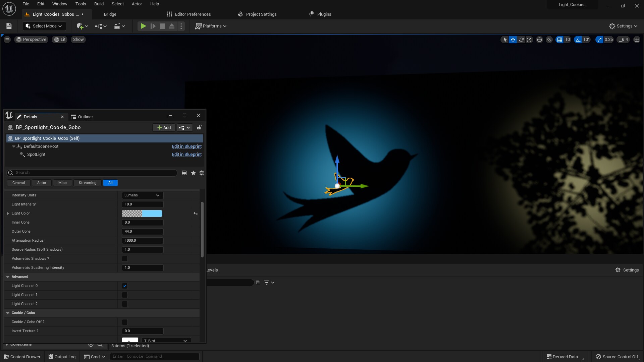Open the T_Bird texture dropdown
The height and width of the screenshot is (362, 644).
[166, 340]
